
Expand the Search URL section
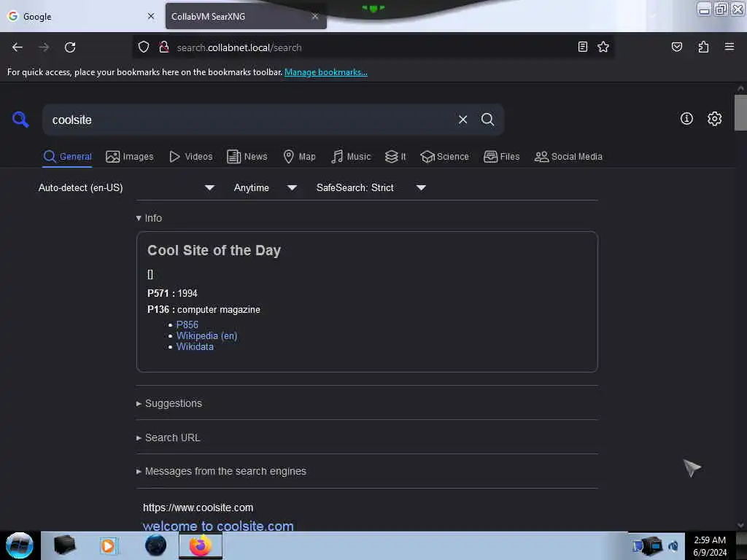click(169, 437)
